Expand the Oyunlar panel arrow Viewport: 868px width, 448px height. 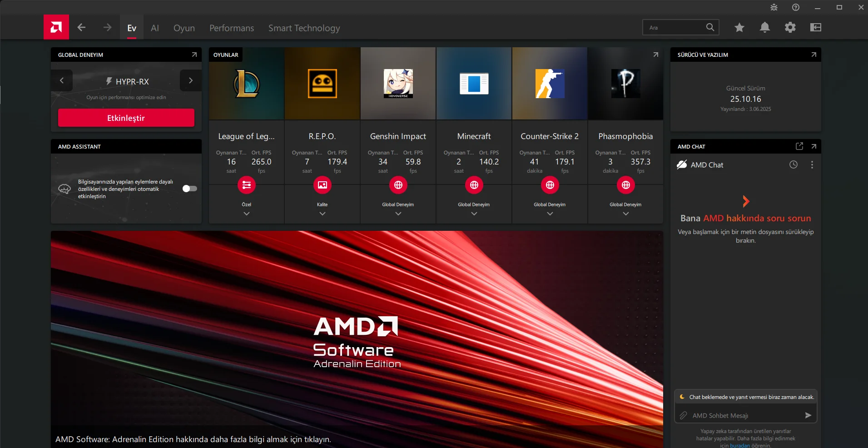point(655,55)
